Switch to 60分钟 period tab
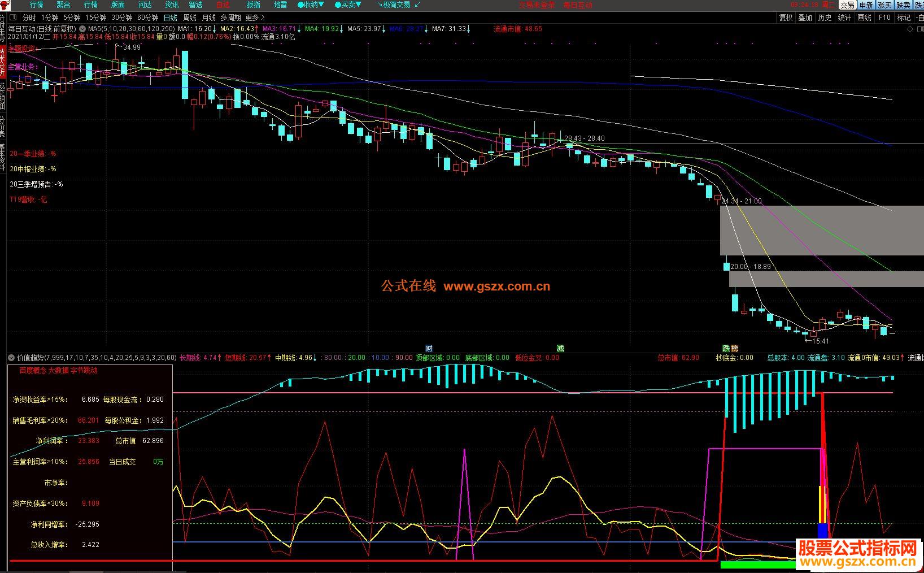 [148, 18]
